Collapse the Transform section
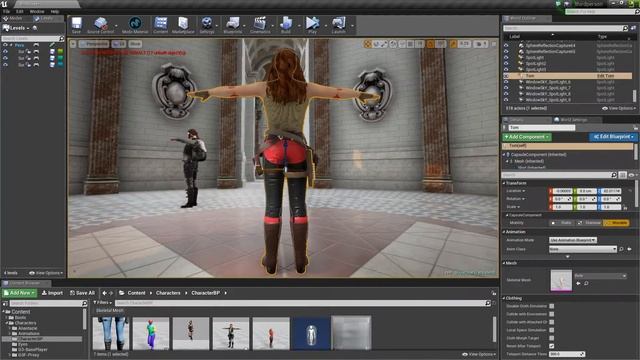The width and height of the screenshot is (640, 360). pyautogui.click(x=504, y=183)
